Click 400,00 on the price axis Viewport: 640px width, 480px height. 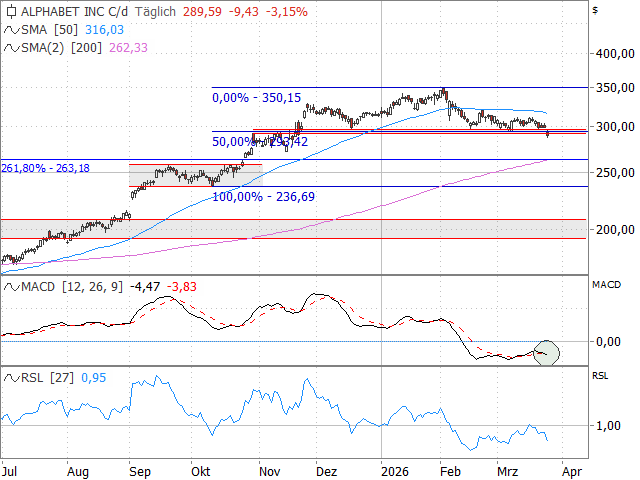(614, 54)
